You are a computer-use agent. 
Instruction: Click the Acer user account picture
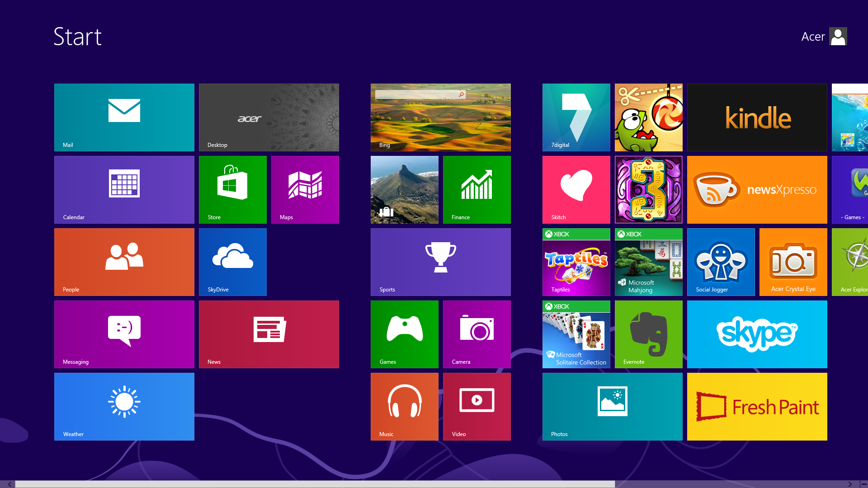838,36
